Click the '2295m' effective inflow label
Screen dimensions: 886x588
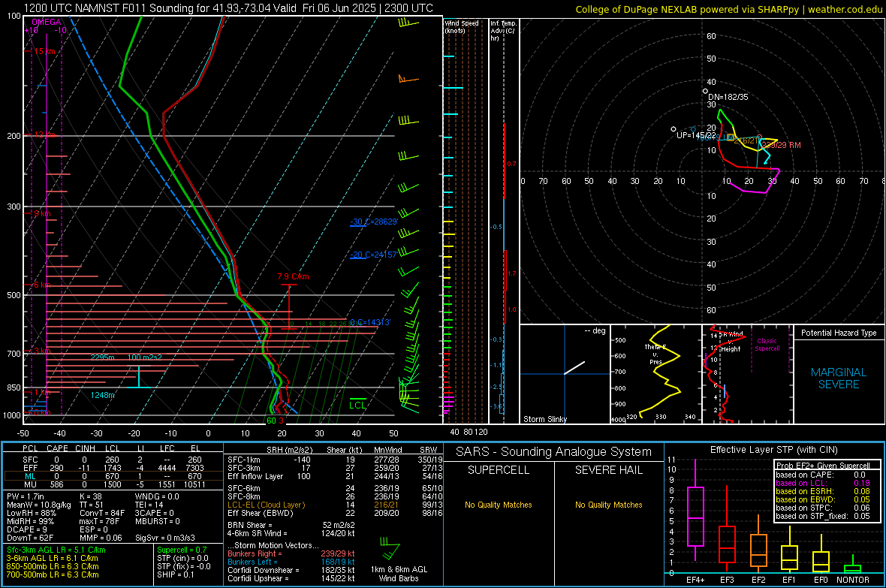click(102, 357)
